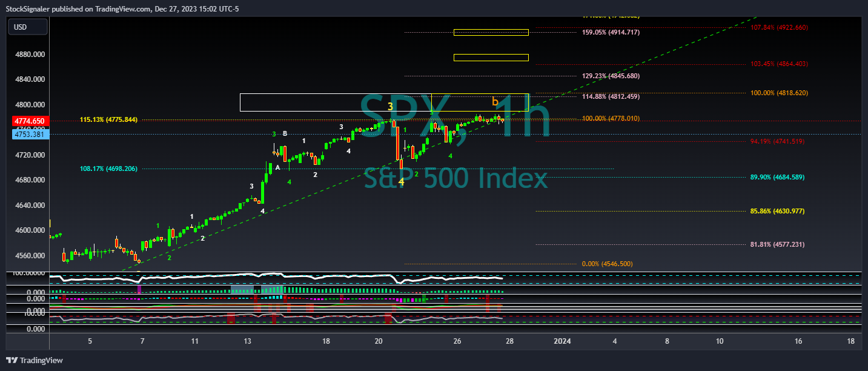This screenshot has width=868, height=371.
Task: Select the yellow target box near 4880
Action: tap(491, 58)
